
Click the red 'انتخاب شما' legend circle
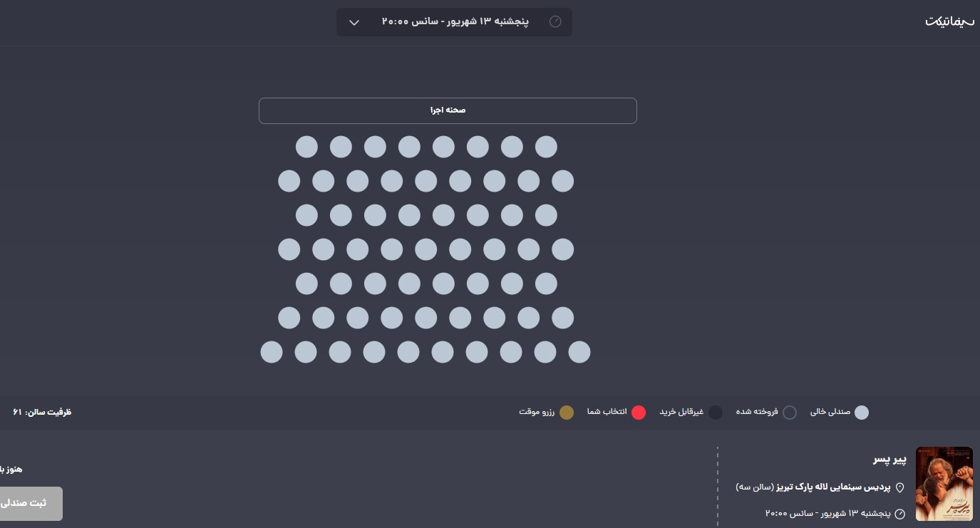tap(639, 413)
